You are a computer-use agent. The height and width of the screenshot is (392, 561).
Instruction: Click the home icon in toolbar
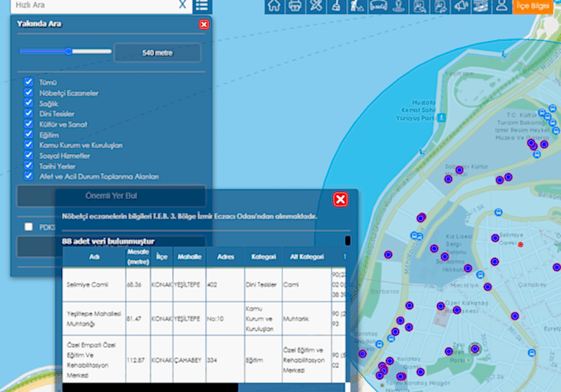click(x=274, y=6)
